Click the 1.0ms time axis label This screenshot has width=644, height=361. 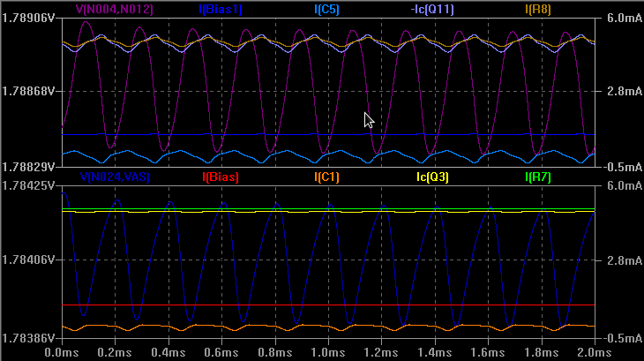pos(328,352)
